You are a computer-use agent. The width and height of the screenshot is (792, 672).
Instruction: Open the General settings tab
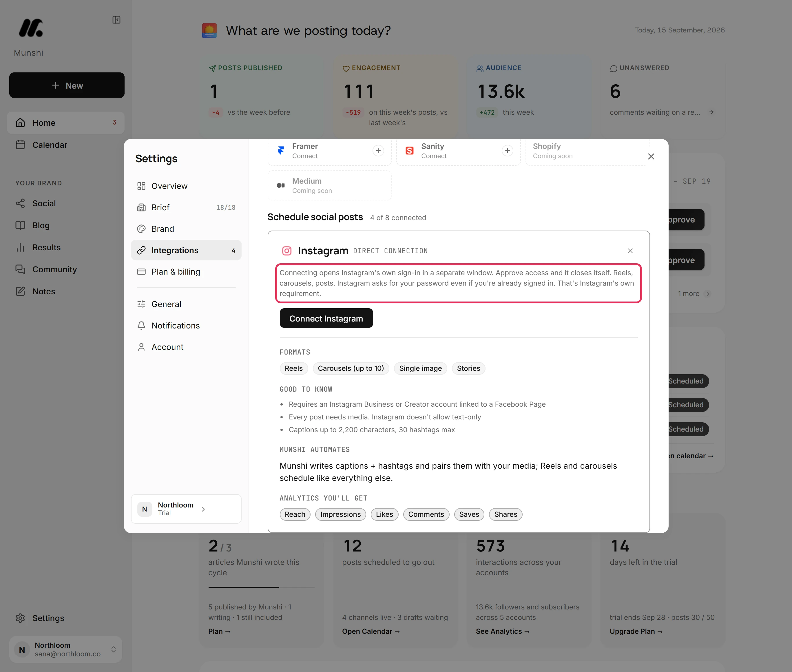tap(186, 304)
